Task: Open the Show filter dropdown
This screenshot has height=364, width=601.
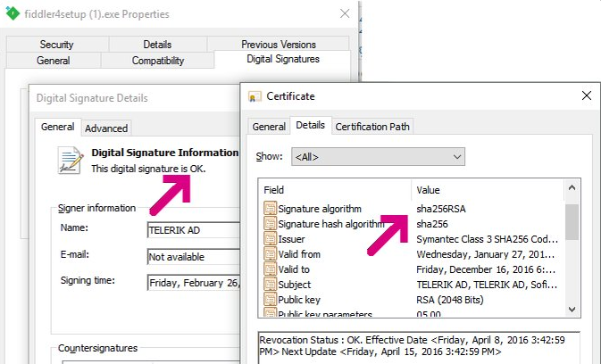Action: 376,157
